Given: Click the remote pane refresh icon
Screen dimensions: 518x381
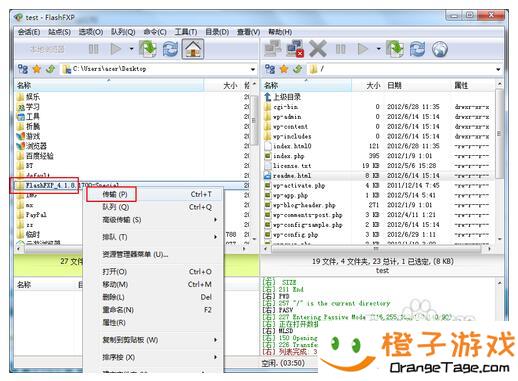Looking at the screenshot, I should click(417, 49).
